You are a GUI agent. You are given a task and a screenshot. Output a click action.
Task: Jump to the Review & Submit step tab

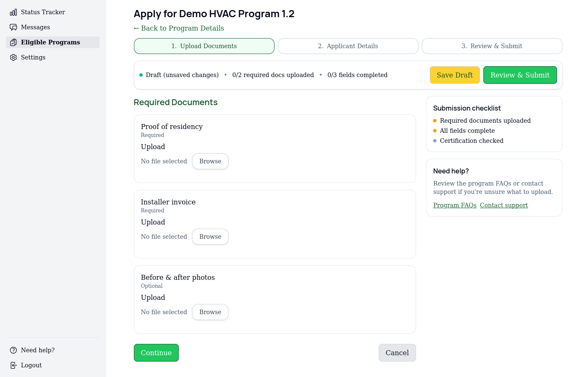point(492,46)
